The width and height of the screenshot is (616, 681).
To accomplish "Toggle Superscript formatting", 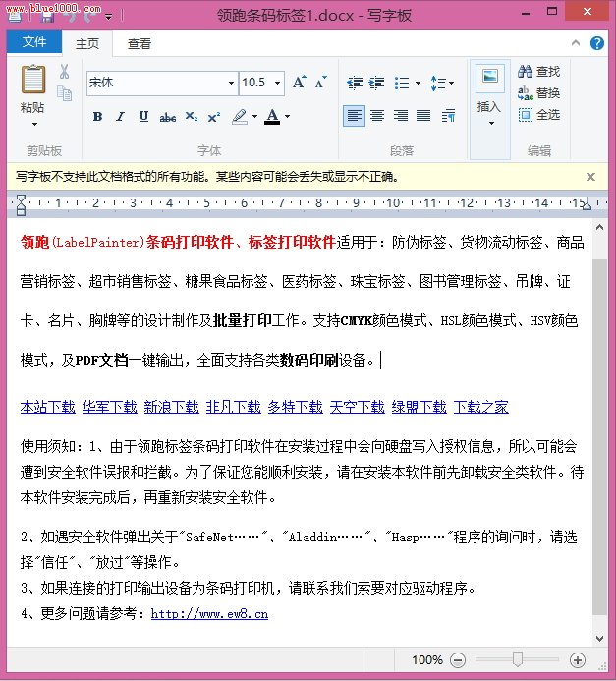I will tap(214, 117).
